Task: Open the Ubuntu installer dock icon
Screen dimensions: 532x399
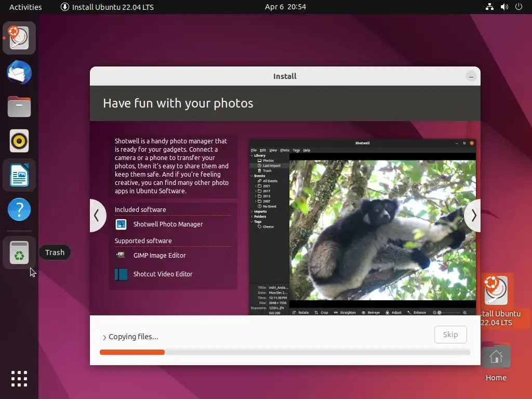Action: coord(19,38)
